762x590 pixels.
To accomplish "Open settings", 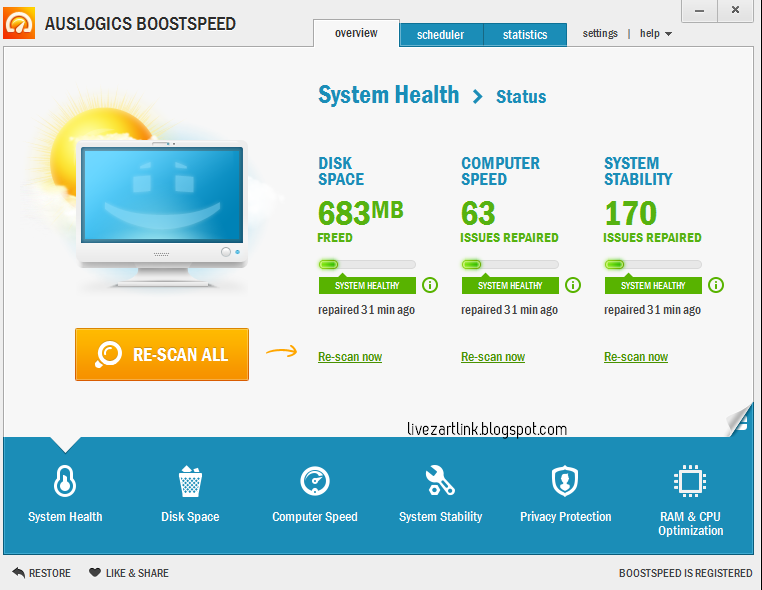I will click(600, 33).
